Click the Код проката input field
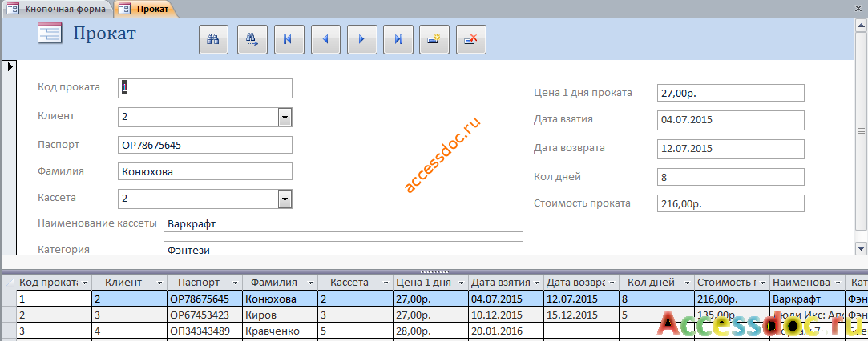868x341 pixels. tap(205, 88)
